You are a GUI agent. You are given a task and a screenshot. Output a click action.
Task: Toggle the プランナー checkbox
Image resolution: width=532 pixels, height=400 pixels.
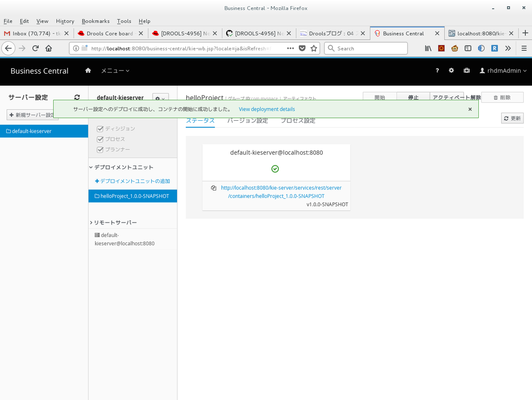pos(100,149)
